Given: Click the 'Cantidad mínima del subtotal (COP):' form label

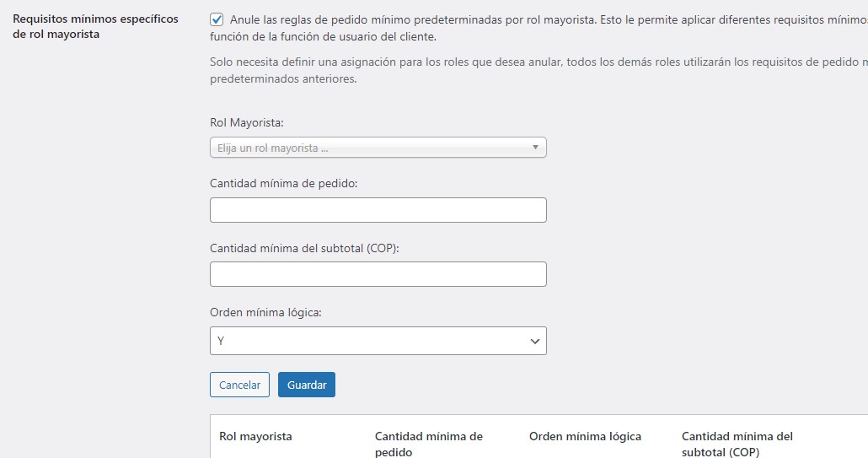Looking at the screenshot, I should click(304, 248).
